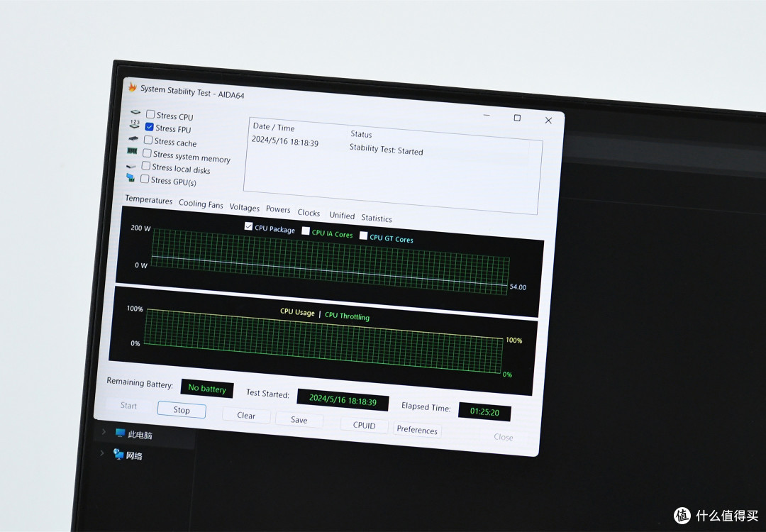766x532 pixels.
Task: Switch to the Unified tab
Action: 342,216
